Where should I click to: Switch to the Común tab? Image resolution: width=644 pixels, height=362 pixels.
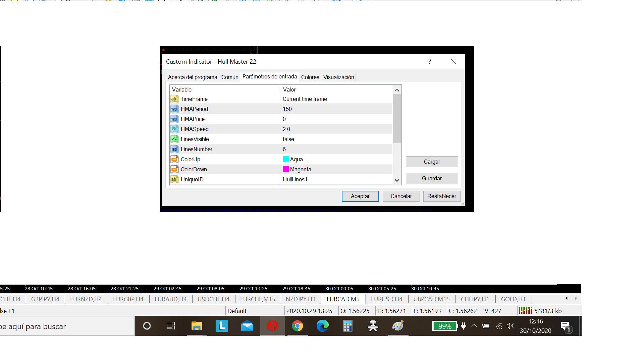click(230, 77)
